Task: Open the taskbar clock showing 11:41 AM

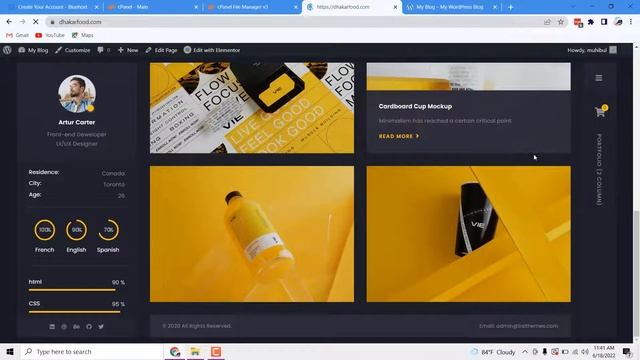Action: [604, 351]
